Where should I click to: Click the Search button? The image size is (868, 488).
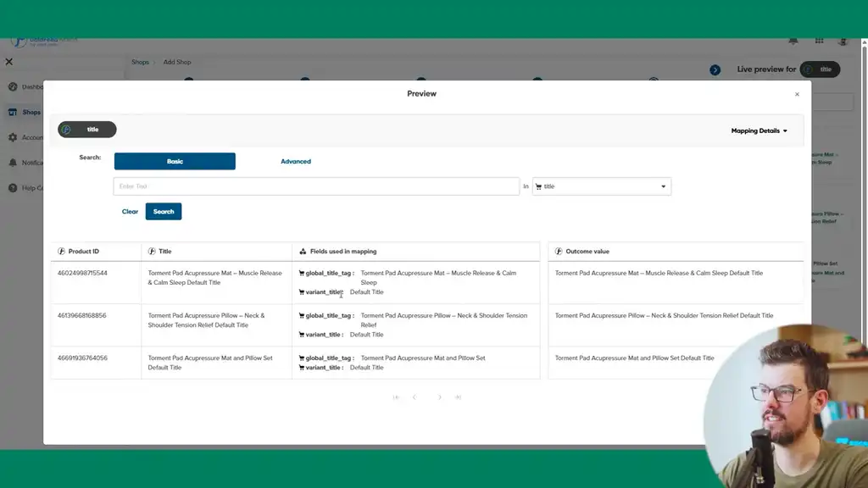coord(164,212)
